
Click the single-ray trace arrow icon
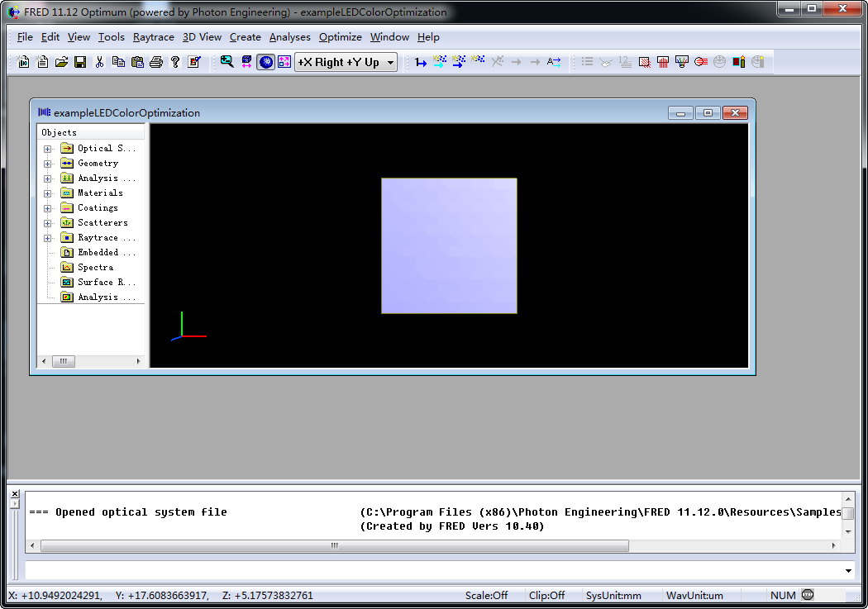[421, 62]
